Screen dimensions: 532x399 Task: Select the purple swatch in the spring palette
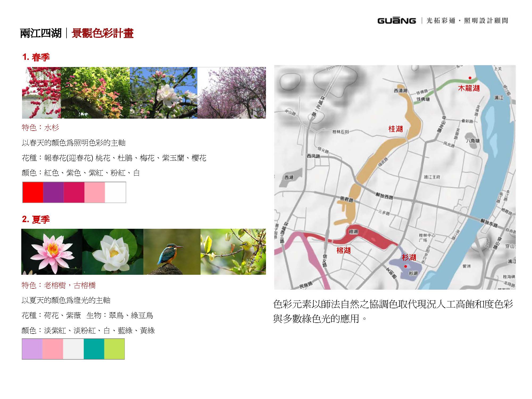53,192
